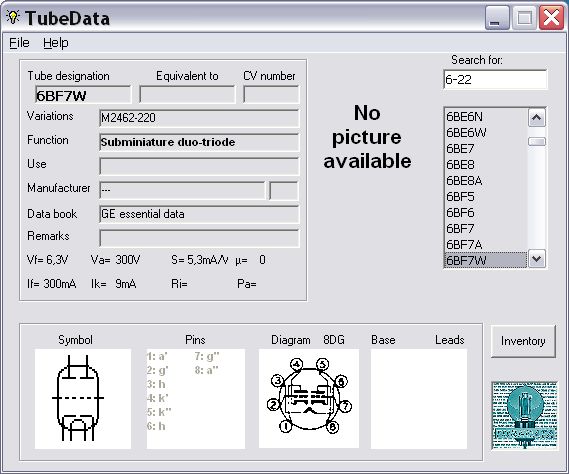The width and height of the screenshot is (569, 474).
Task: Minimize the TubeData window
Action: [497, 18]
